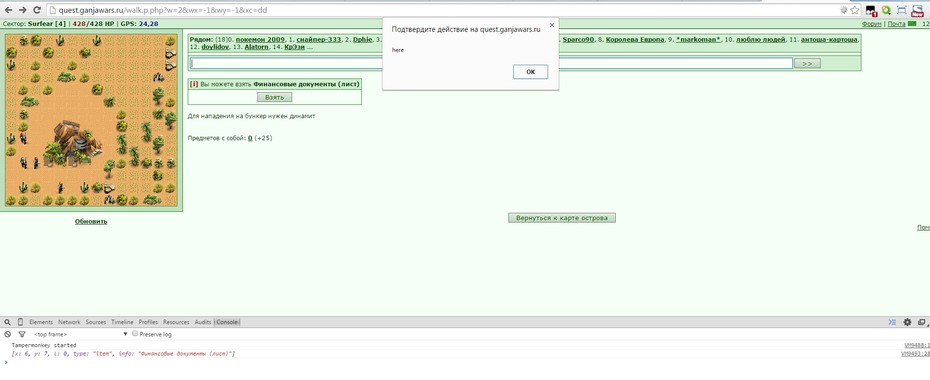
Task: Switch to the Resources tab
Action: coord(176,322)
